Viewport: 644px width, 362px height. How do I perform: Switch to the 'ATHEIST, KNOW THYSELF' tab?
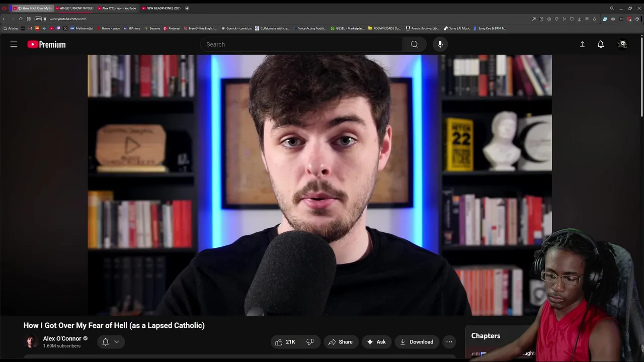(x=74, y=8)
